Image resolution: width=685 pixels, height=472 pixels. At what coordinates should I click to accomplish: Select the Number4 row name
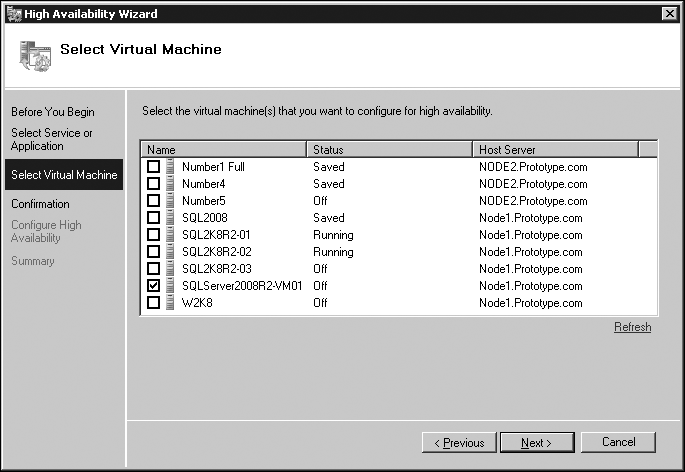(204, 184)
